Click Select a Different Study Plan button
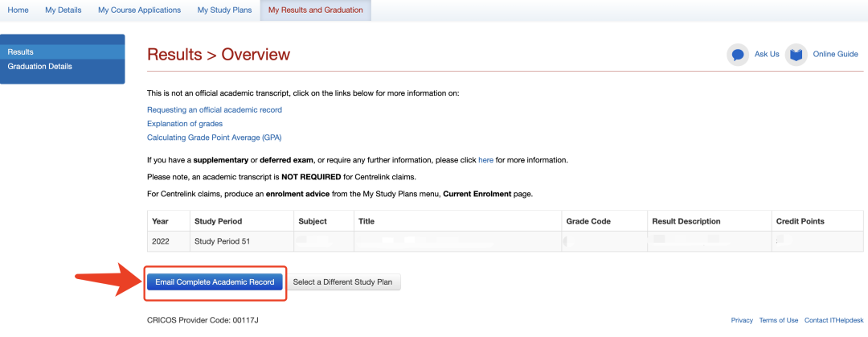Image resolution: width=868 pixels, height=337 pixels. 343,282
